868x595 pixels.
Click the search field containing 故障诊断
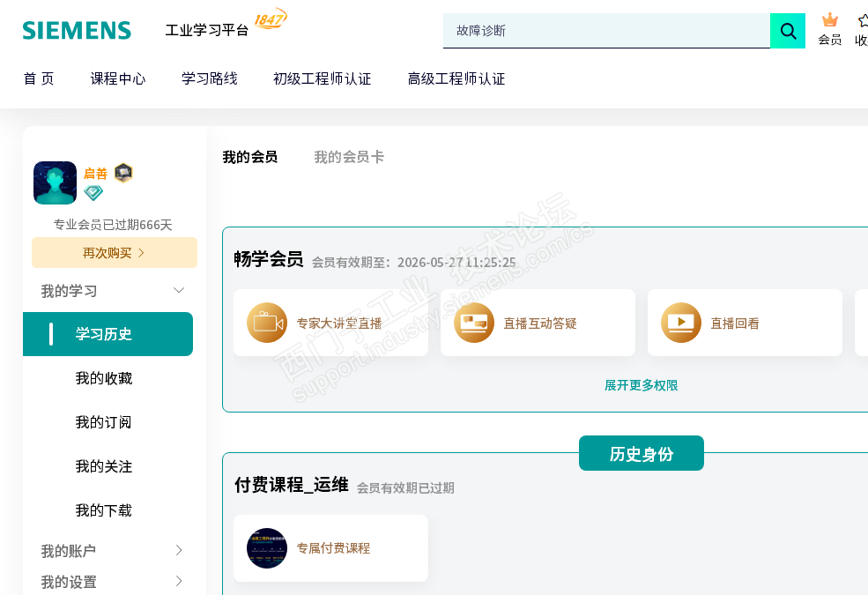(606, 31)
